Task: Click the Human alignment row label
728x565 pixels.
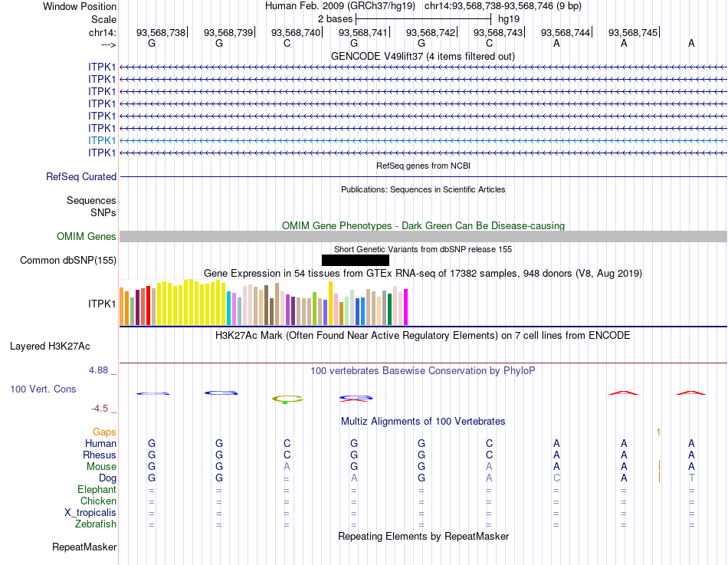Action: [100, 444]
